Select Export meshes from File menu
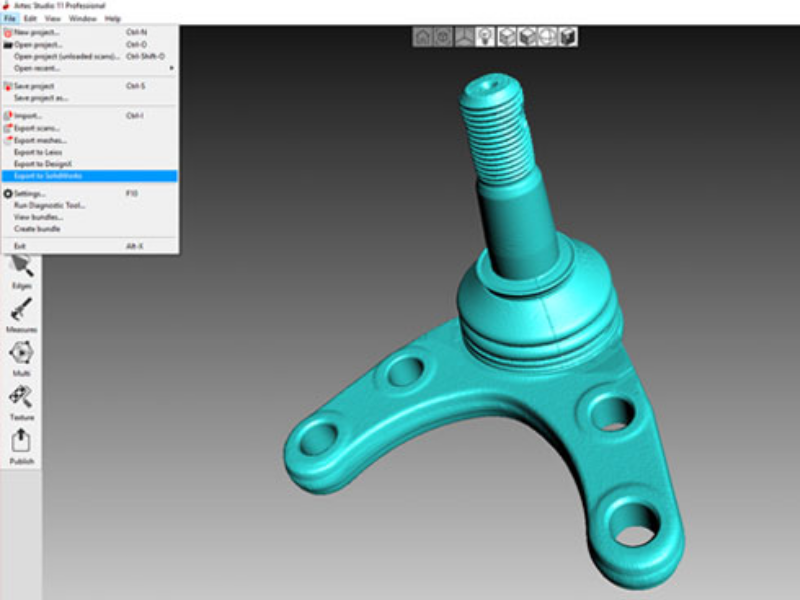Viewport: 800px width, 600px height. pos(40,140)
